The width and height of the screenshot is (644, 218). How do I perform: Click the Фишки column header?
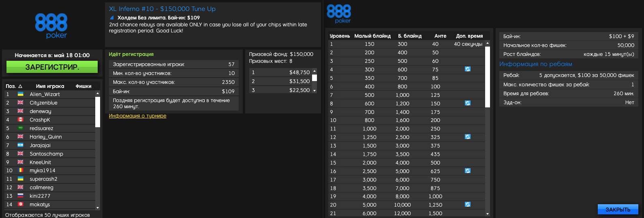[x=83, y=86]
